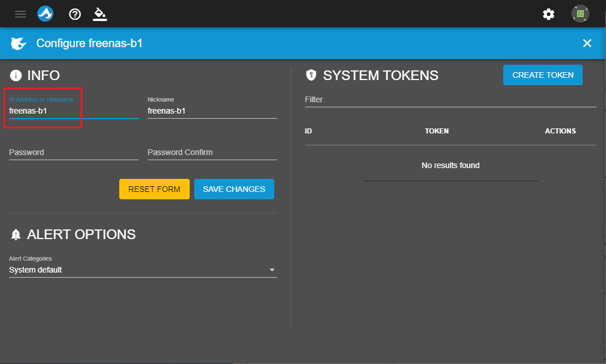Select the Password field

73,152
